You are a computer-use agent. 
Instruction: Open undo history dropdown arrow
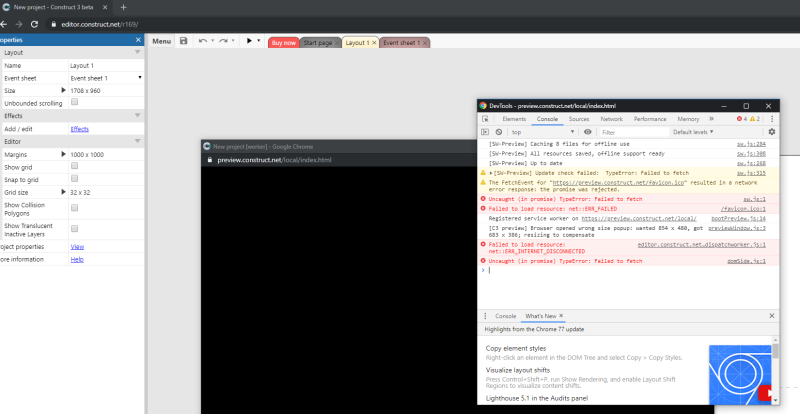[212, 41]
